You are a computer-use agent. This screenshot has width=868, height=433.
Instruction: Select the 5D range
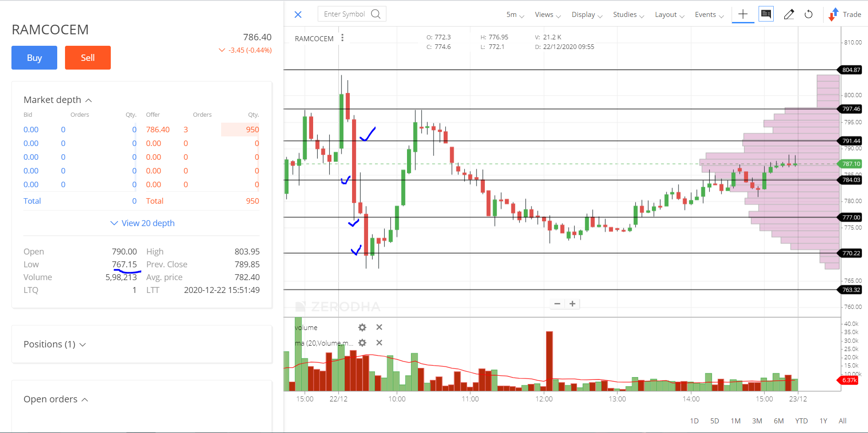coord(715,421)
